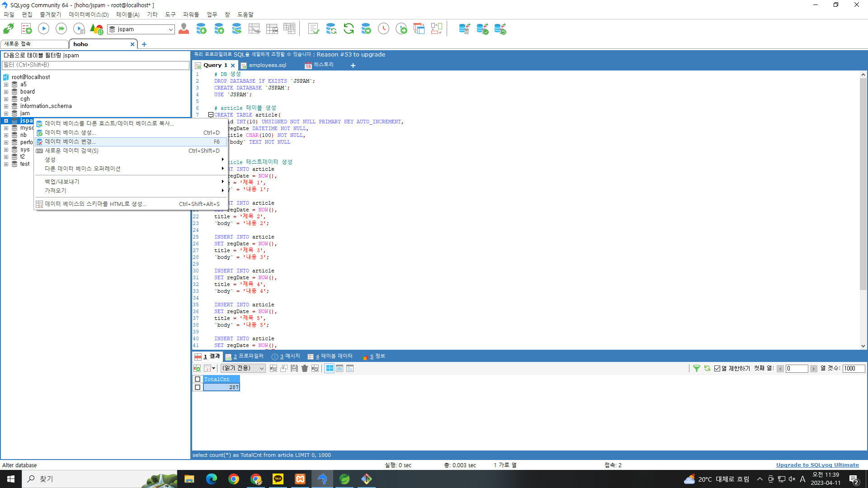Image resolution: width=868 pixels, height=488 pixels.
Task: Toggle the 열 제한하기 limit rows checkbox
Action: point(717,369)
